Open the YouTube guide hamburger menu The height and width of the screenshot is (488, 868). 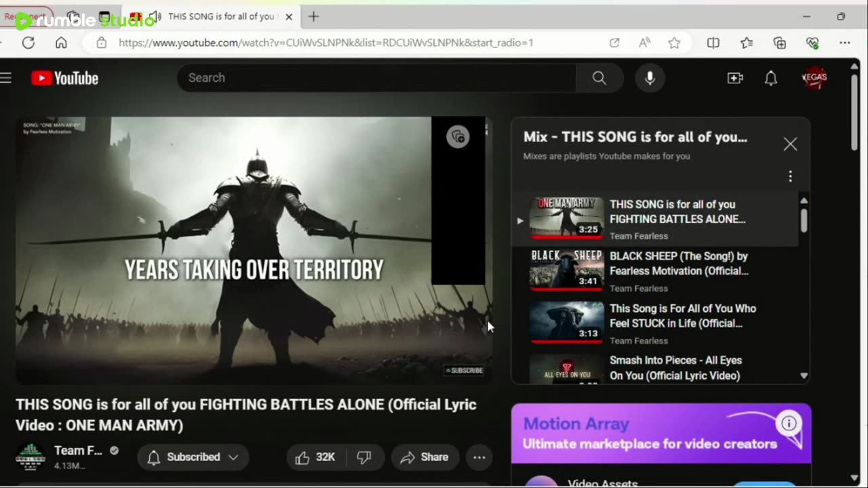[6, 78]
